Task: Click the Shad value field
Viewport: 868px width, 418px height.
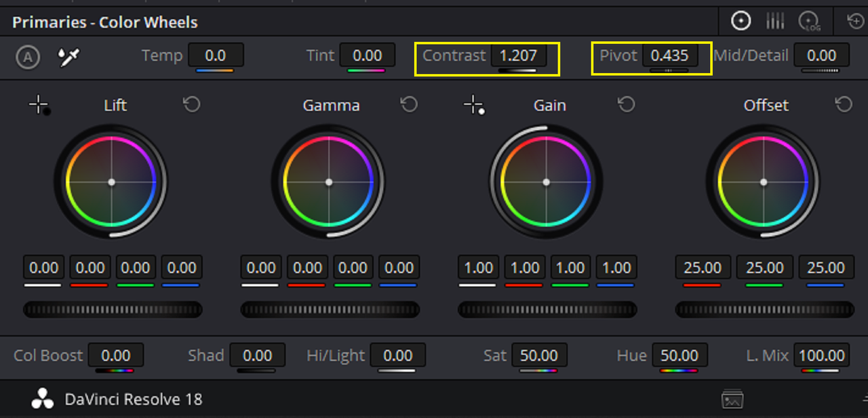Action: click(258, 355)
